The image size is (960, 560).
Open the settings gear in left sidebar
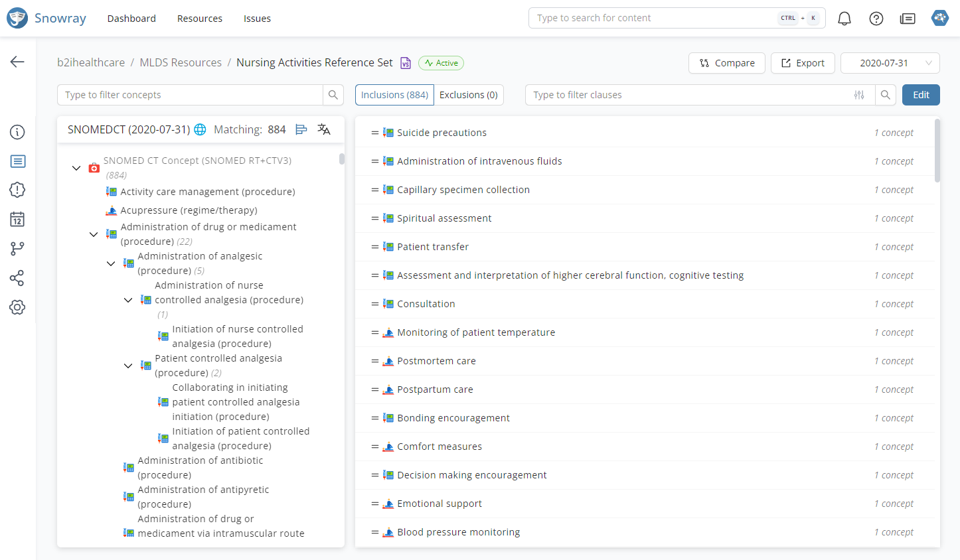(x=17, y=307)
